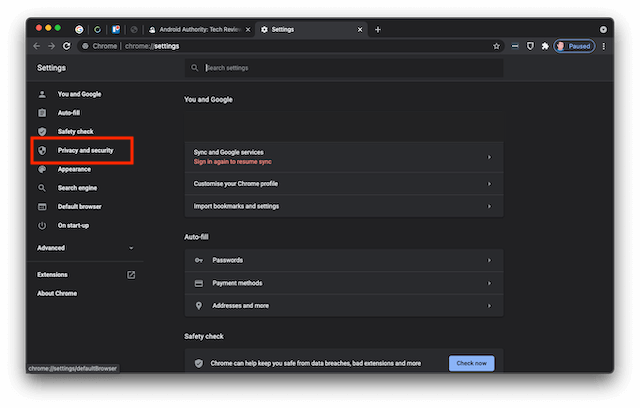Click the You and Google person icon
The width and height of the screenshot is (640, 408).
(42, 94)
